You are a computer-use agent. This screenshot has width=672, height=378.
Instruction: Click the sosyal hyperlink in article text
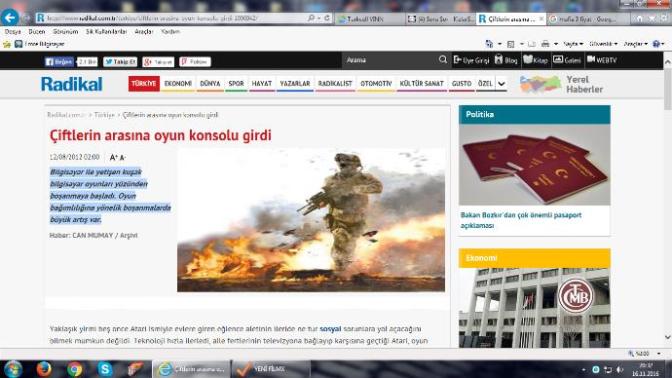tap(330, 329)
